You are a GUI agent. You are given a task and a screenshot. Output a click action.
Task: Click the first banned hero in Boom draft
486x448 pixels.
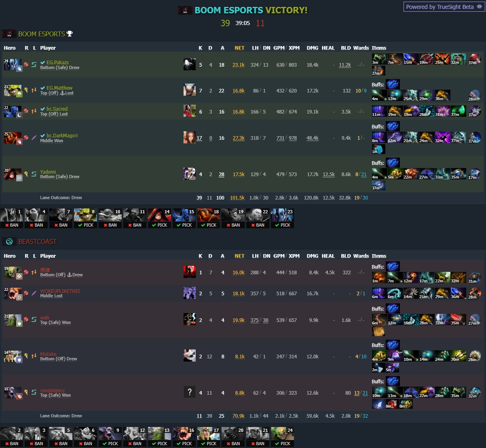pyautogui.click(x=12, y=219)
